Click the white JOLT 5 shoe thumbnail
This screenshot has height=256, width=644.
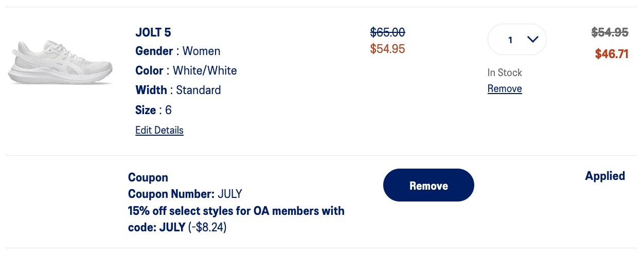click(x=60, y=63)
